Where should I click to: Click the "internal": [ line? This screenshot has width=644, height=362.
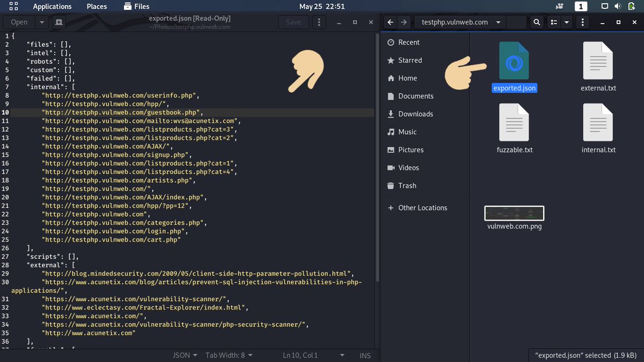[51, 87]
